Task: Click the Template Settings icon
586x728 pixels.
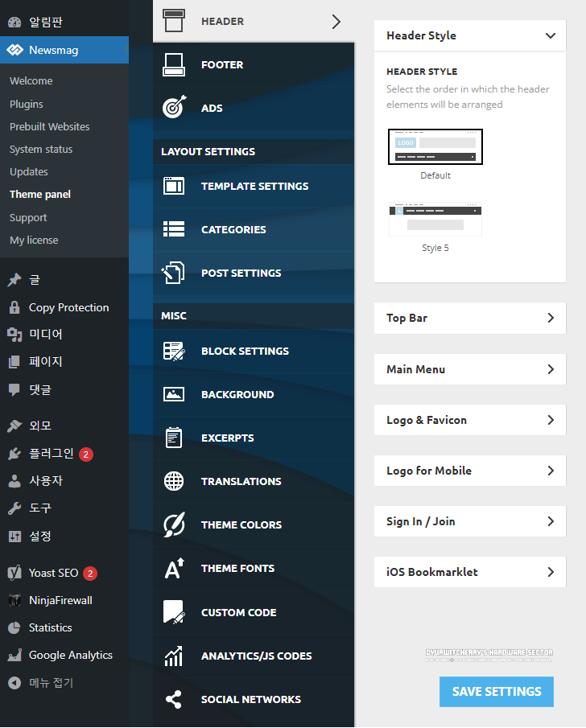Action: point(174,186)
